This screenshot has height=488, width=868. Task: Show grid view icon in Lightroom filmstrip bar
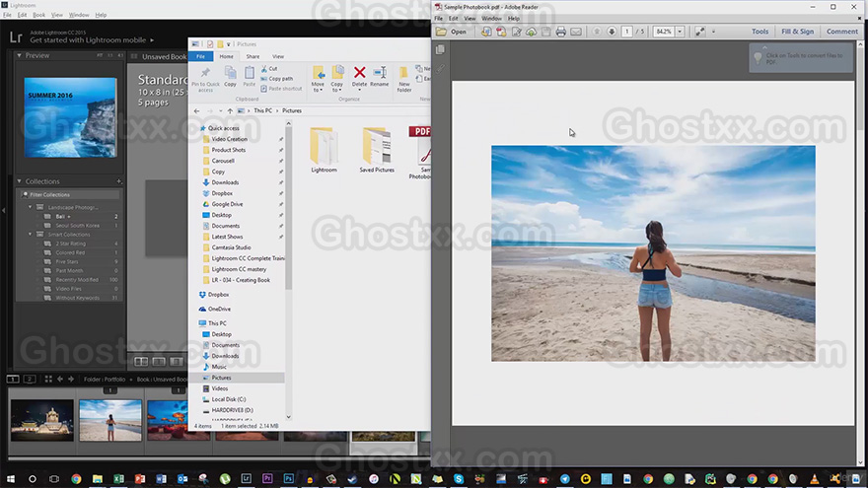point(48,379)
